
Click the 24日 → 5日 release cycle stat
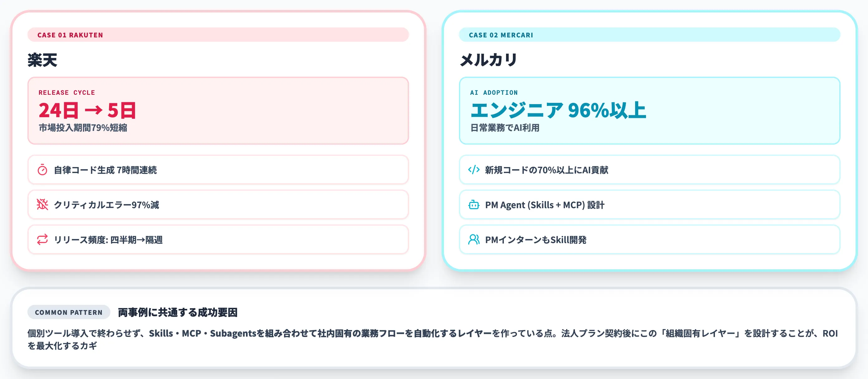87,110
